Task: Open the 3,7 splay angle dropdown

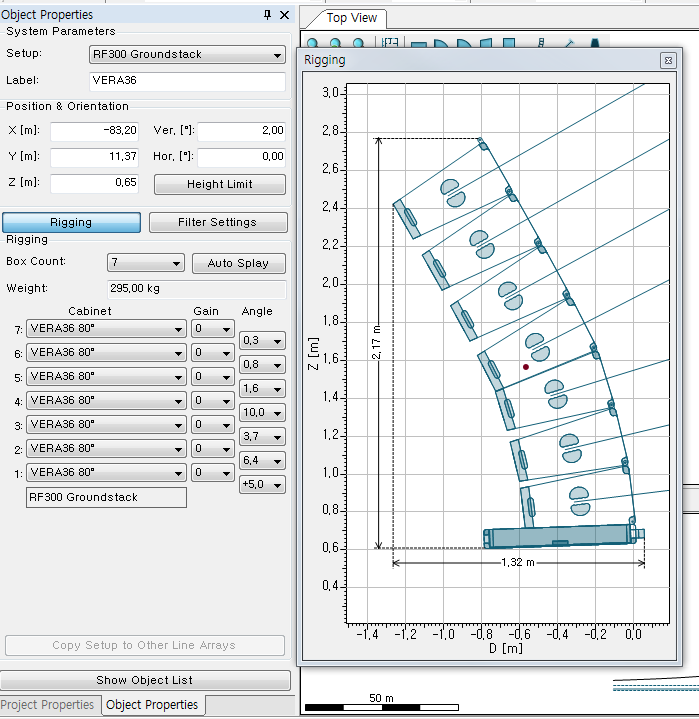Action: (x=262, y=437)
